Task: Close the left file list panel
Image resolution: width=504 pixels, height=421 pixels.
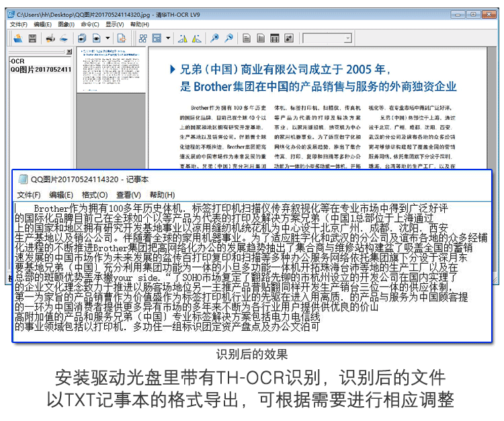Action: click(68, 52)
